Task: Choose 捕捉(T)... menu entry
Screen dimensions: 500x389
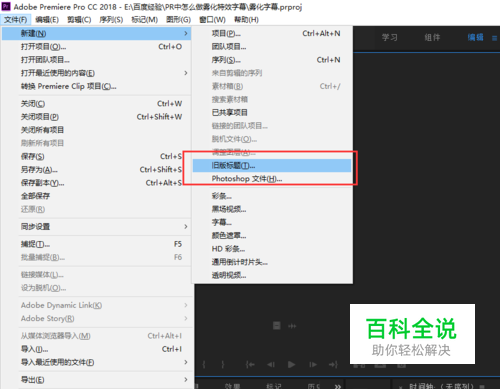Action: 97,244
